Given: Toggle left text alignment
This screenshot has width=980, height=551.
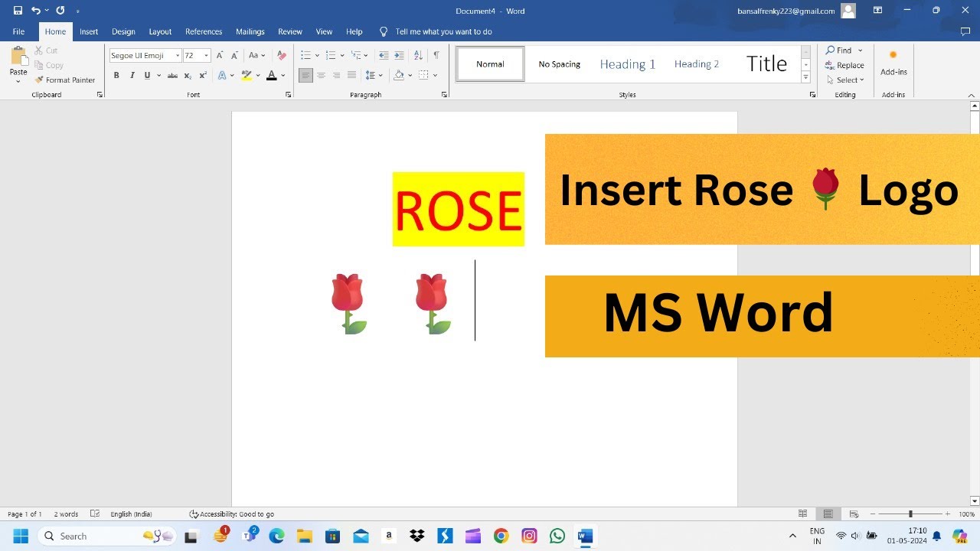Looking at the screenshot, I should point(305,75).
